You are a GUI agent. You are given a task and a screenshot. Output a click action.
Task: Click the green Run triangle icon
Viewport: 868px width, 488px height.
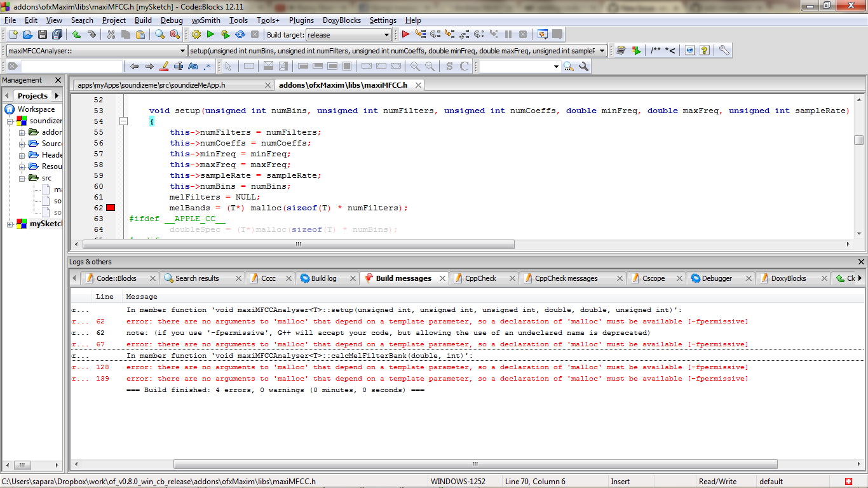click(x=210, y=34)
